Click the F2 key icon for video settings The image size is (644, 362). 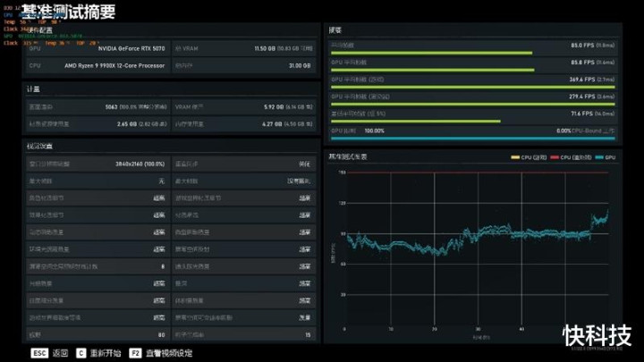pos(135,353)
